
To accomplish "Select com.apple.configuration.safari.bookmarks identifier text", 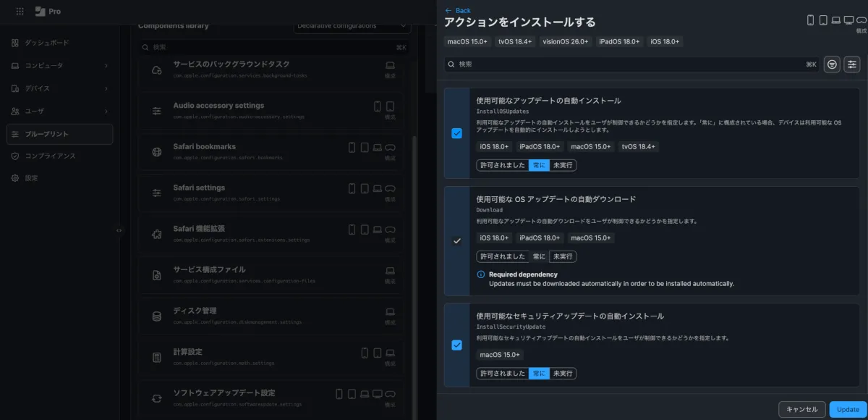I will coord(228,158).
